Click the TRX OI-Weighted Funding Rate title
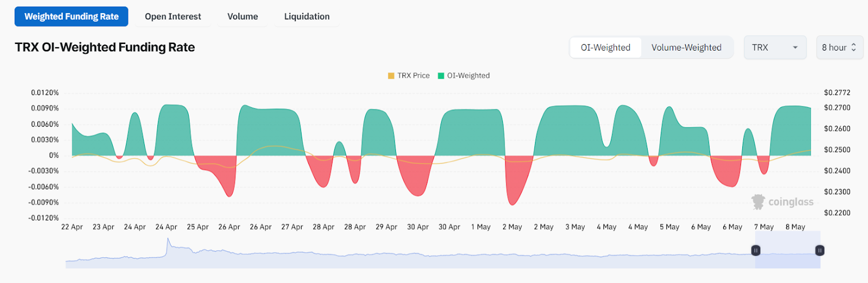868x283 pixels. tap(105, 47)
